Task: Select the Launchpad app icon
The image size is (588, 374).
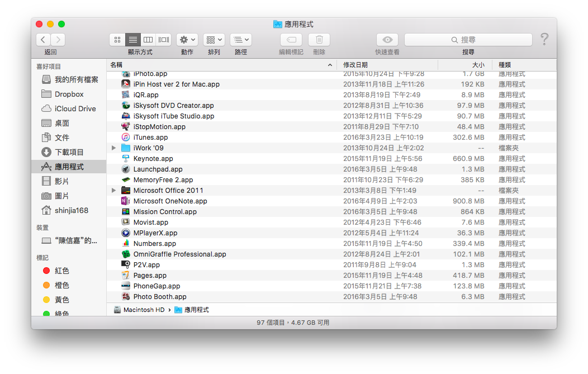Action: (x=126, y=169)
